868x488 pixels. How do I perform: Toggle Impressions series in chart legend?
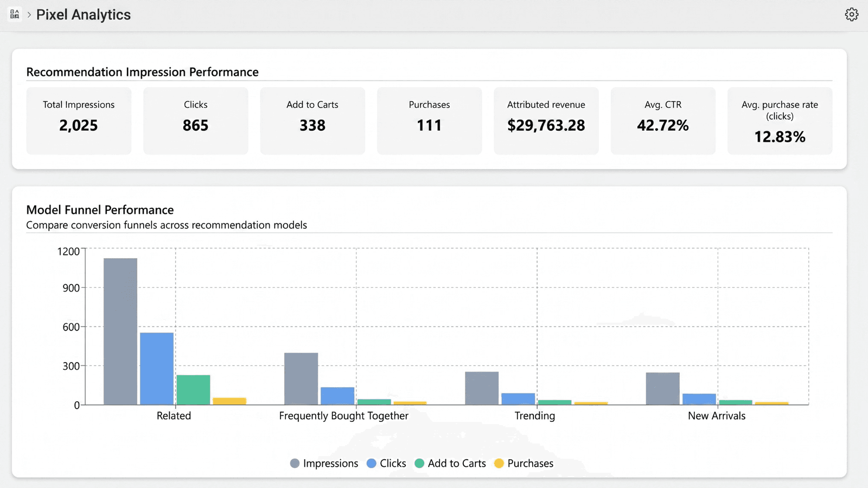click(324, 463)
